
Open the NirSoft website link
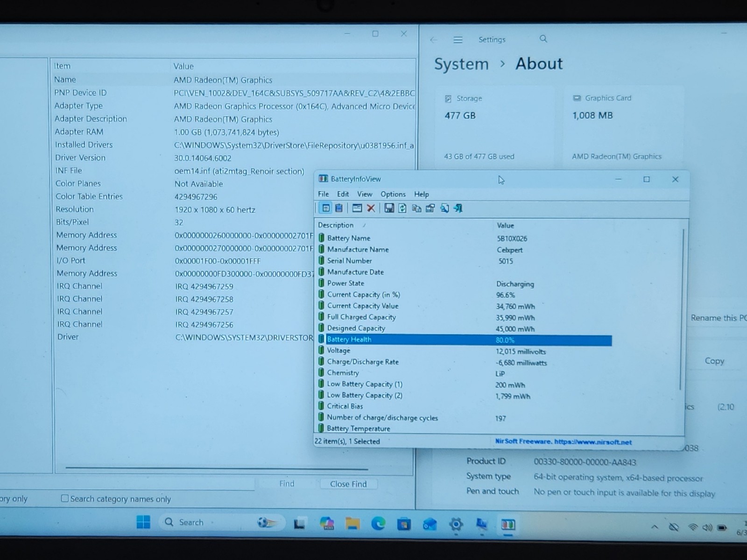point(564,442)
